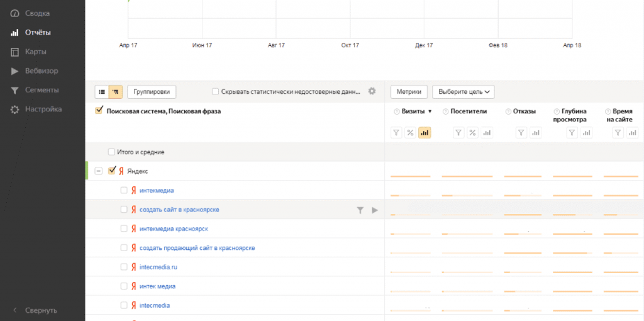
Task: Click the Вебвизор play icon in sidebar
Action: coord(15,71)
